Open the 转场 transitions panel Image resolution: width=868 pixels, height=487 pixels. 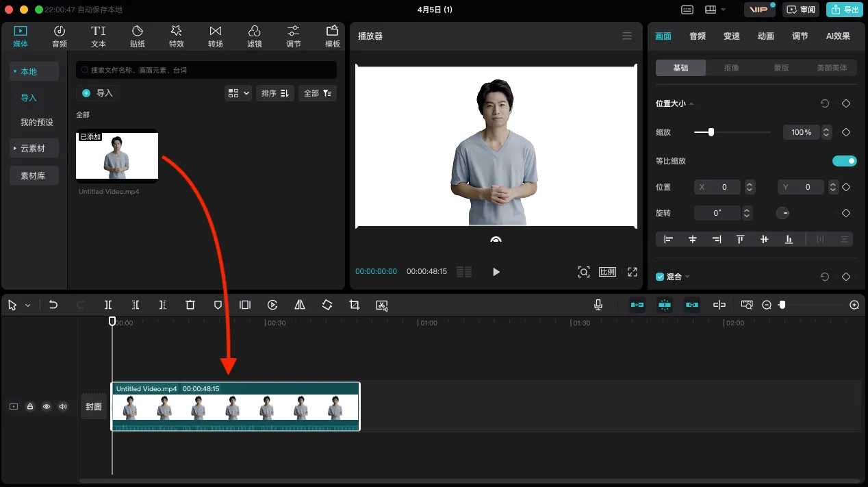tap(216, 36)
